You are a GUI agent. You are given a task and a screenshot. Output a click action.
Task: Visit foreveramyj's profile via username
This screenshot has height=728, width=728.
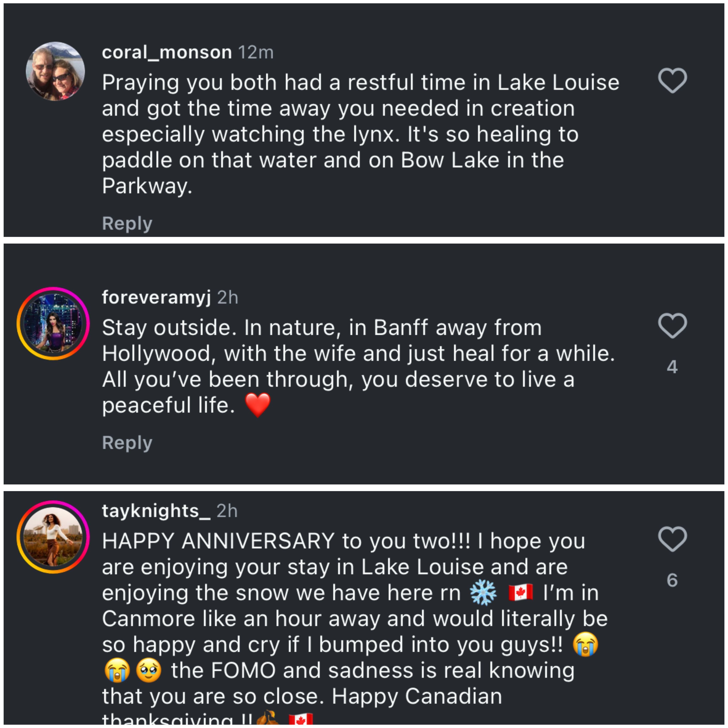coord(156,297)
